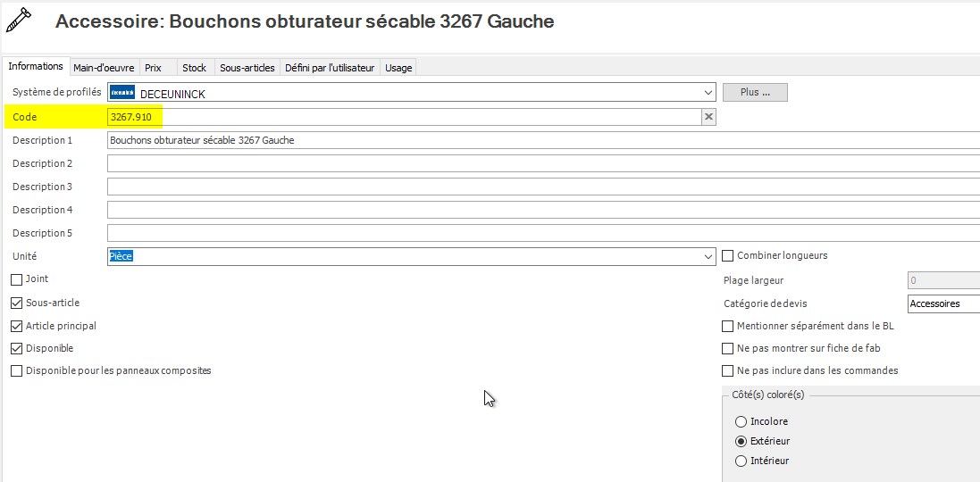
Task: Expand the Unité dropdown list
Action: [x=708, y=256]
